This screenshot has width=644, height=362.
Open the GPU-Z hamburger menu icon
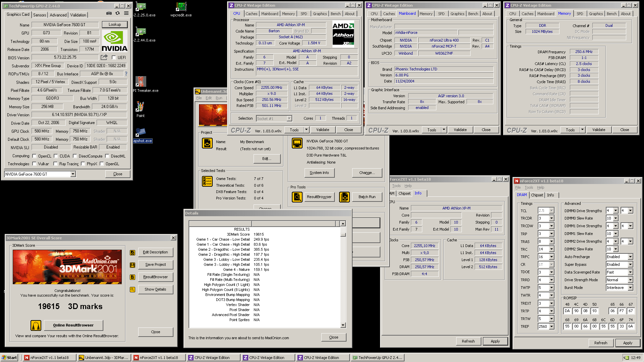click(126, 13)
